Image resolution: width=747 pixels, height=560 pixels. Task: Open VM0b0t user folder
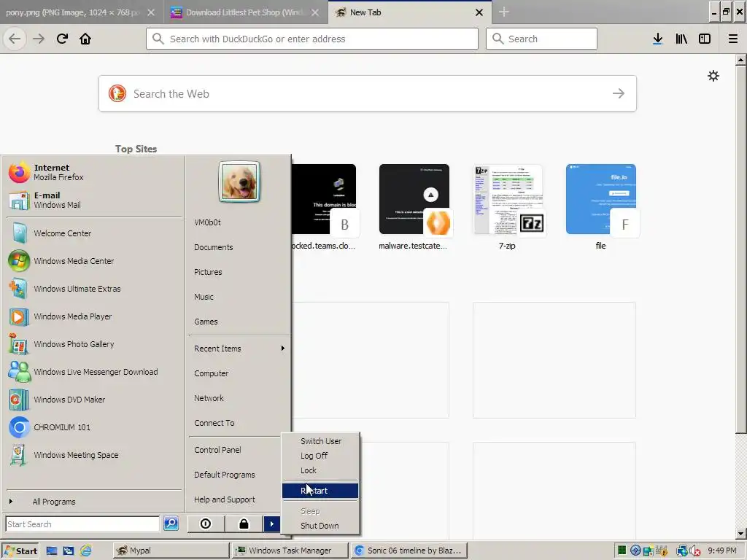[239, 222]
